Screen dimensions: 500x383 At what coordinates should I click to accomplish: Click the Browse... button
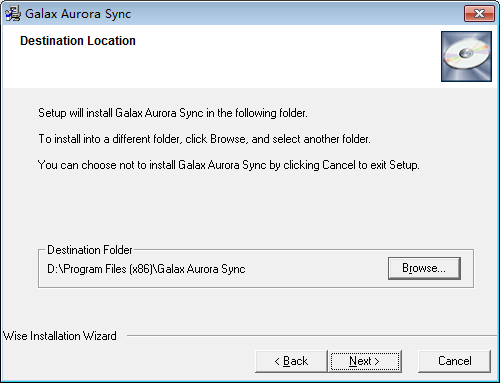424,268
